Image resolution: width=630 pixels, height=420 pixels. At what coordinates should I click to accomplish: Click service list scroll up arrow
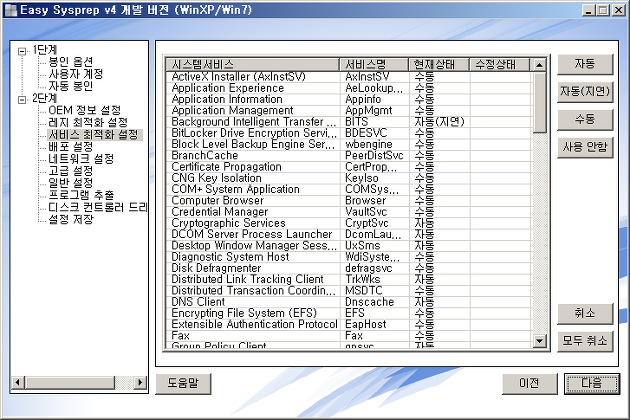(539, 65)
